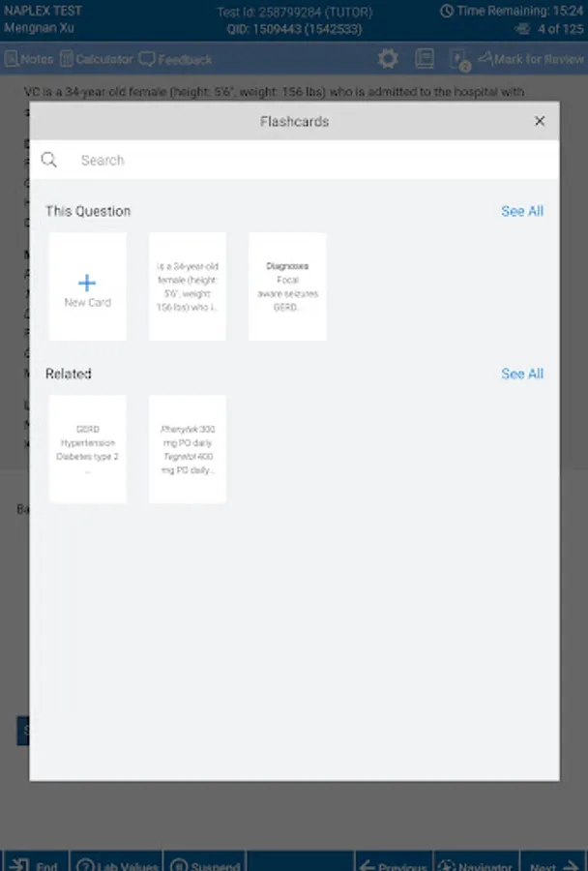Open settings gear in toolbar
588x871 pixels.
coord(388,59)
